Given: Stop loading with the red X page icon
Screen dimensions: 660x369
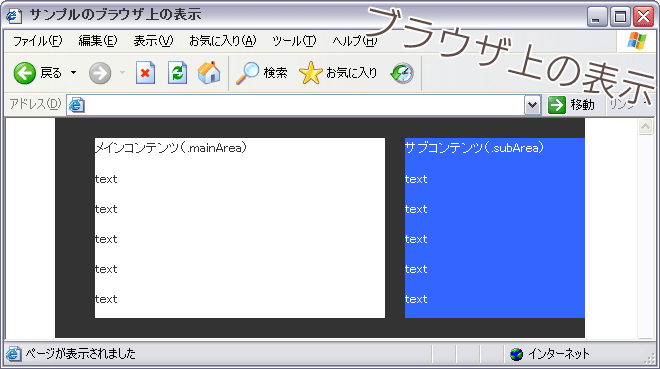Looking at the screenshot, I should click(x=145, y=73).
